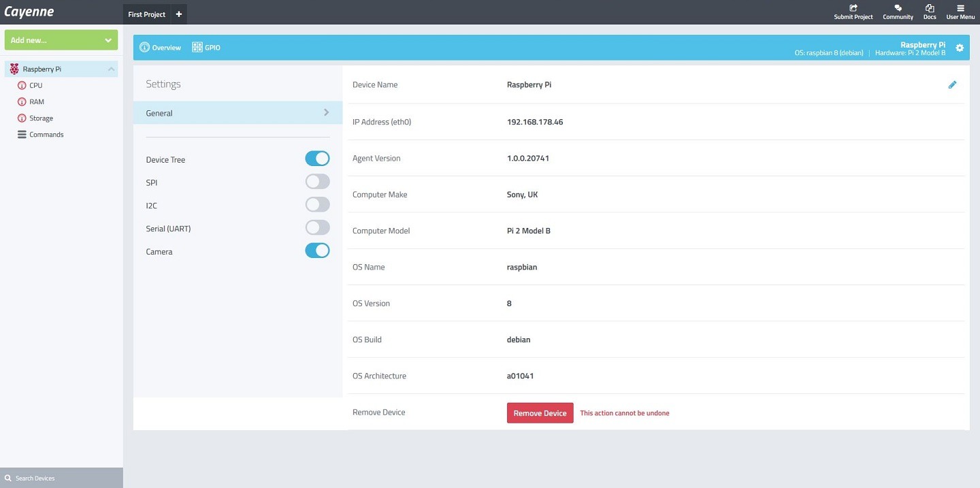Click the OS Name value raspbian
The width and height of the screenshot is (980, 488).
(x=522, y=267)
